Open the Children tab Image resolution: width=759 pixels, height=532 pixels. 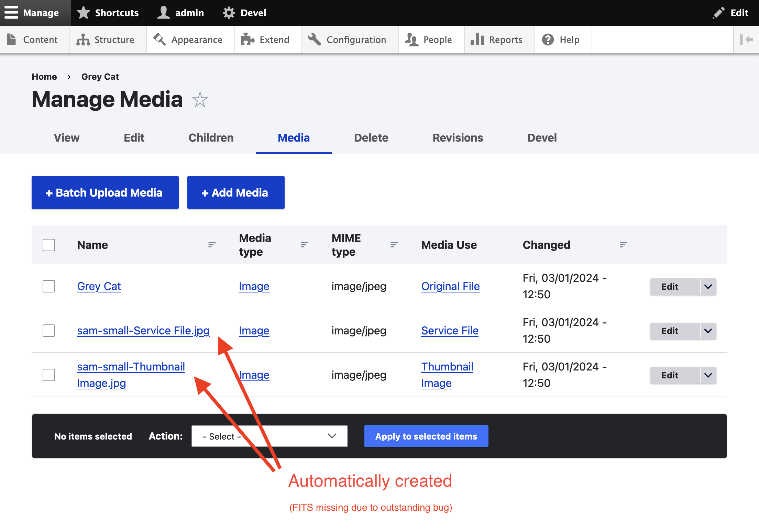(x=211, y=138)
